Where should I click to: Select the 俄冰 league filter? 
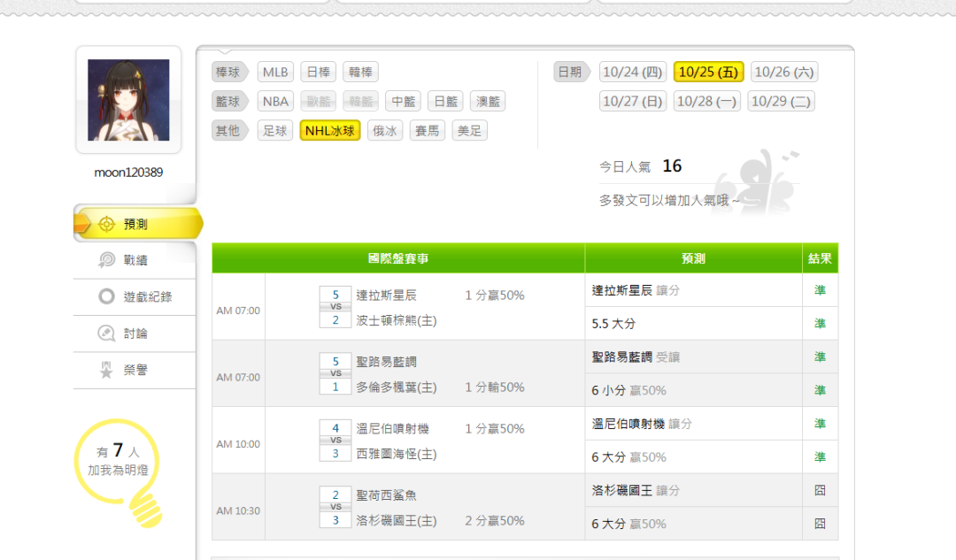pos(385,130)
